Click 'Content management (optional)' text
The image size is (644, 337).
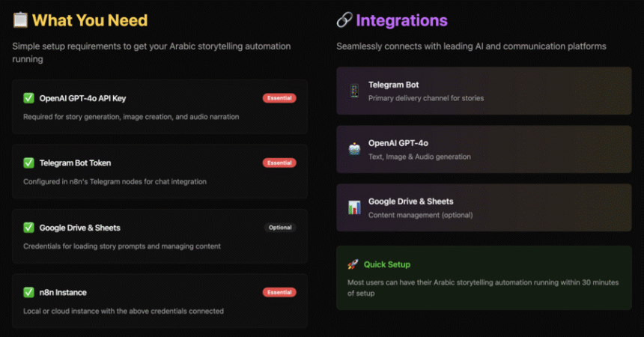pos(421,215)
